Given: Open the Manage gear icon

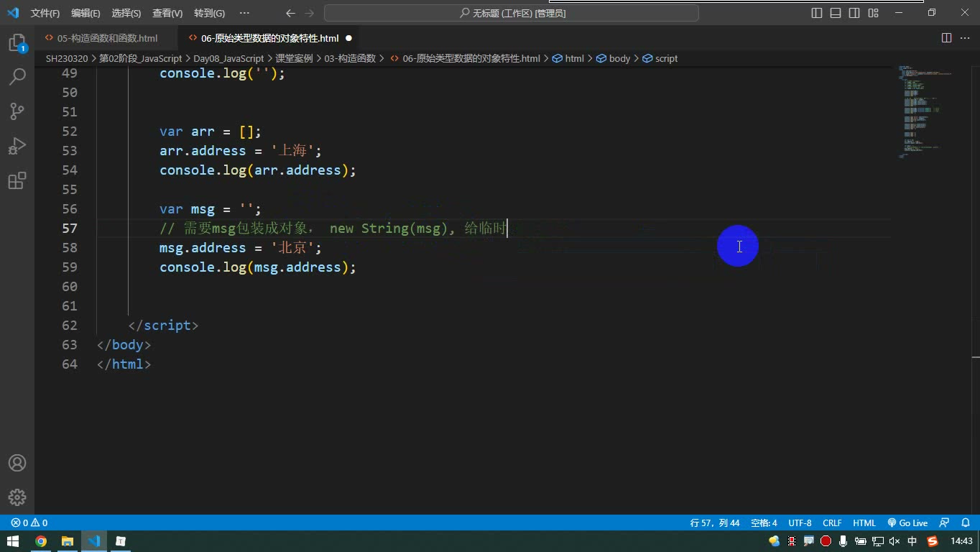Looking at the screenshot, I should coord(17,497).
